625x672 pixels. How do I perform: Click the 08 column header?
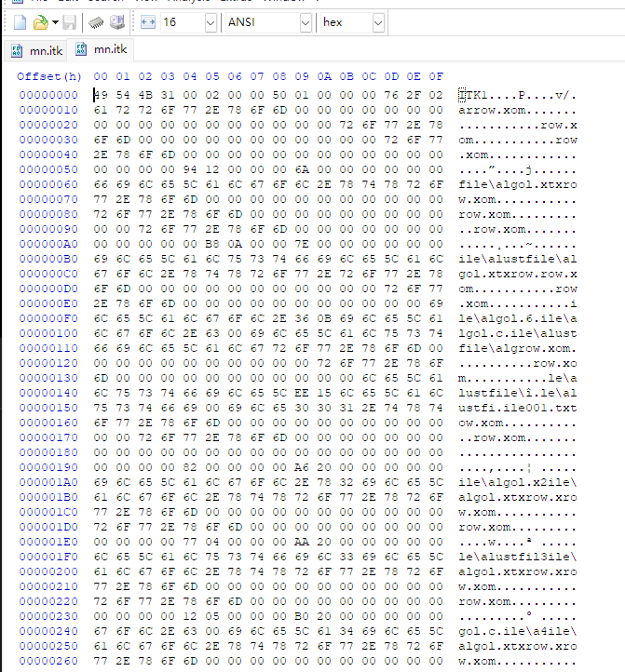[x=279, y=76]
